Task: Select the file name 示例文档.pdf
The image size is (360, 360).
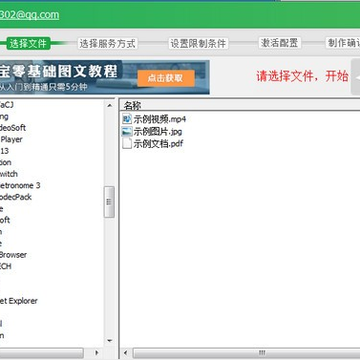Action: point(158,144)
